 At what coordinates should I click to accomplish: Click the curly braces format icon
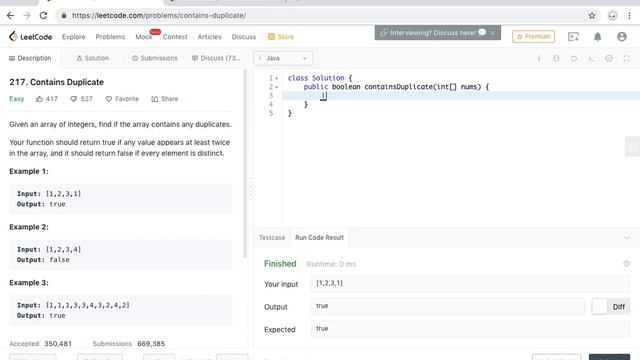pos(556,58)
